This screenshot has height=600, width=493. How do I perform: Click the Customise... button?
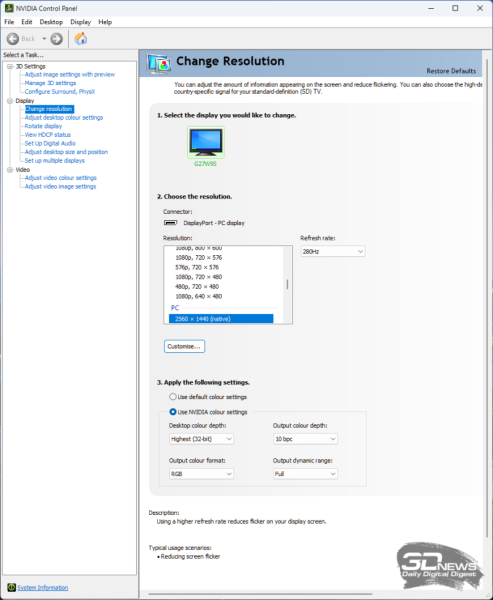(184, 346)
